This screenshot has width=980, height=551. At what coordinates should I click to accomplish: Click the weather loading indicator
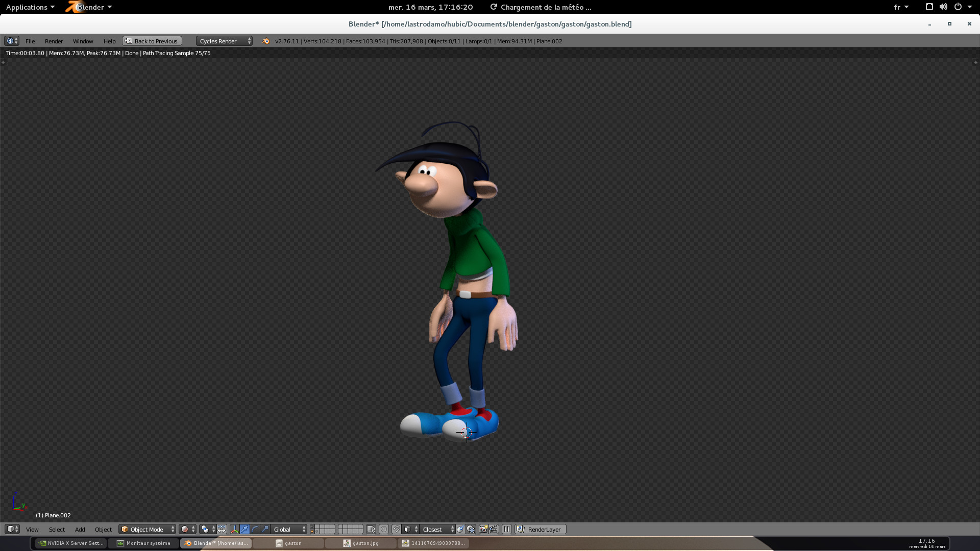(541, 7)
